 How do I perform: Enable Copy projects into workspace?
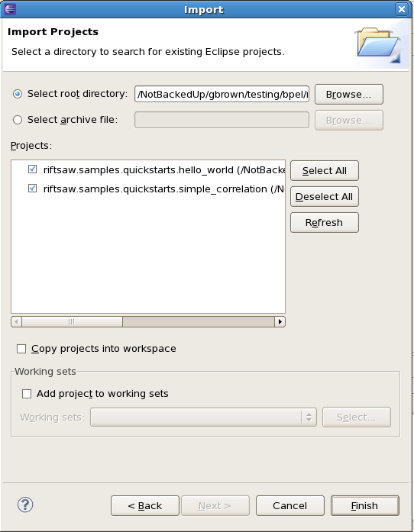coord(21,349)
